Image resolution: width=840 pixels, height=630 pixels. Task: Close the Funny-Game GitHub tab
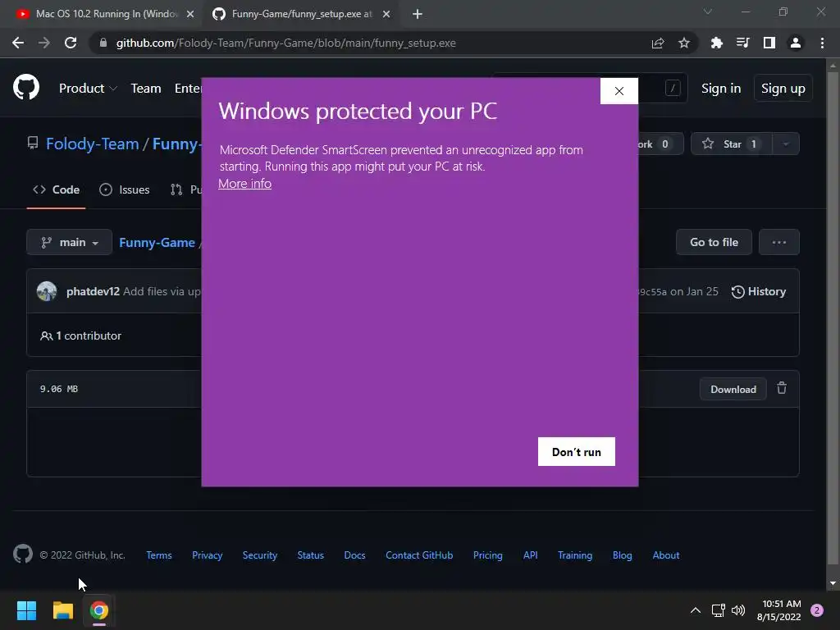[386, 14]
